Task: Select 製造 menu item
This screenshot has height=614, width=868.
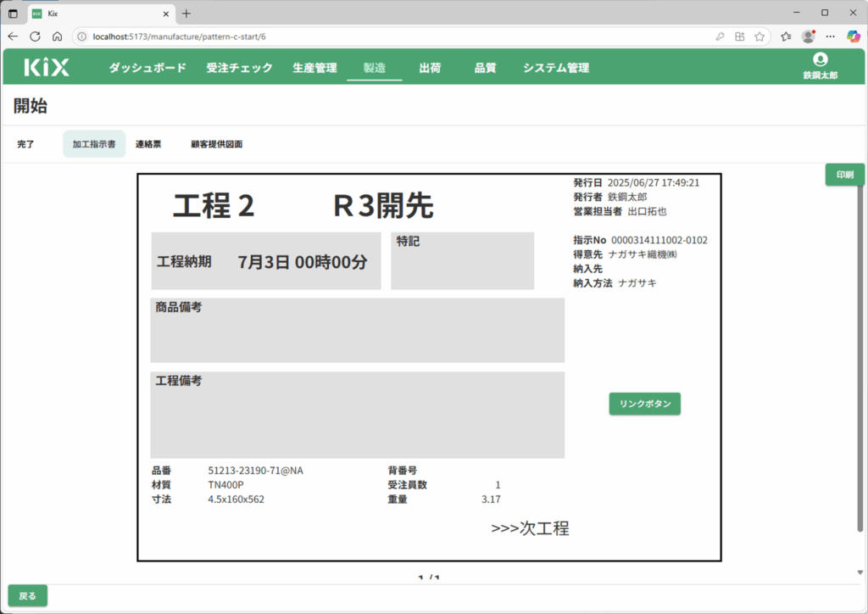Action: point(374,68)
